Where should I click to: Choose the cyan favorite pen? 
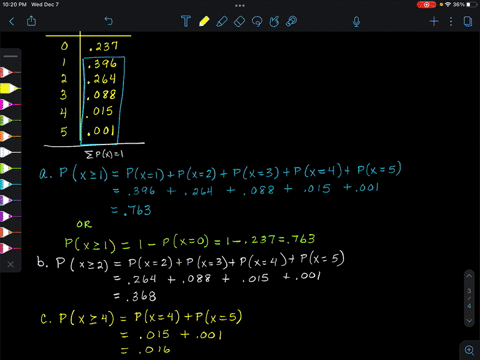pyautogui.click(x=10, y=184)
